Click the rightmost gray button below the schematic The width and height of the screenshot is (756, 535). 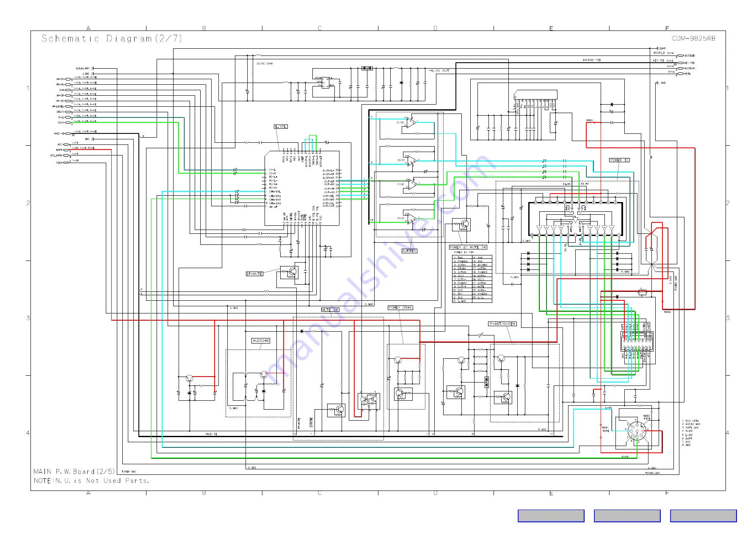[703, 516]
